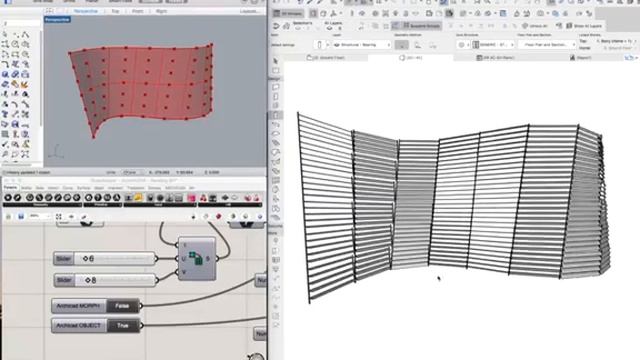Switch Rhino viewport to Top tab
The height and width of the screenshot is (360, 640).
point(116,11)
